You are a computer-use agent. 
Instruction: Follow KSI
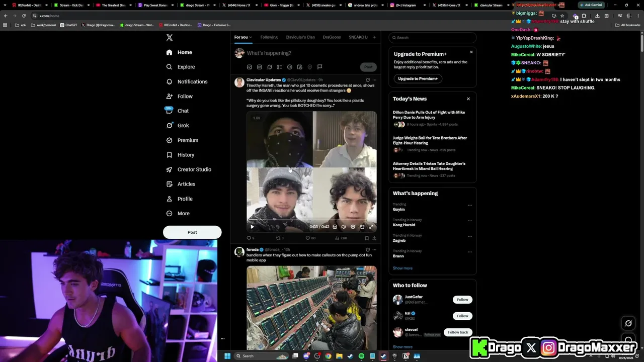click(462, 316)
